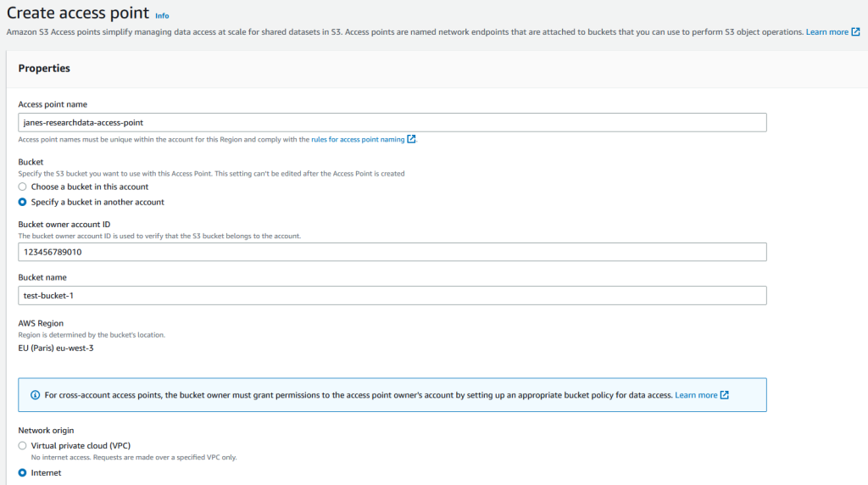Click the Bucket section label
The width and height of the screenshot is (868, 485).
31,162
